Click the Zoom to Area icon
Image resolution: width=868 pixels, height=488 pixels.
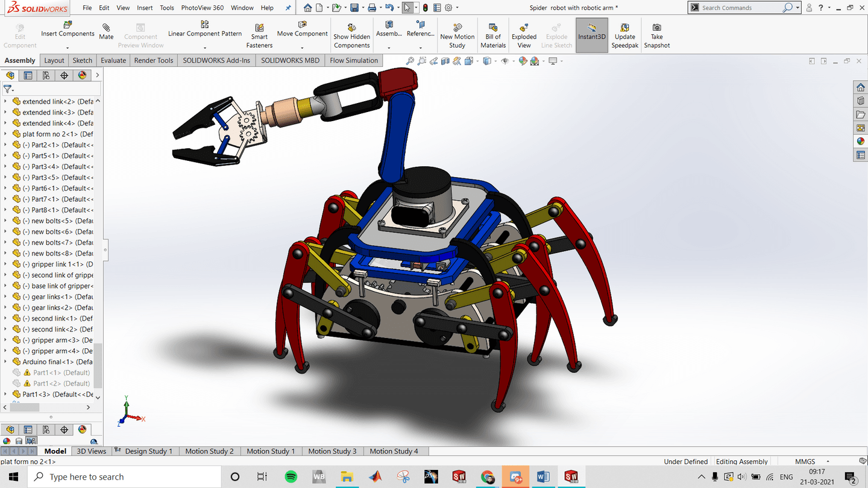pyautogui.click(x=421, y=61)
